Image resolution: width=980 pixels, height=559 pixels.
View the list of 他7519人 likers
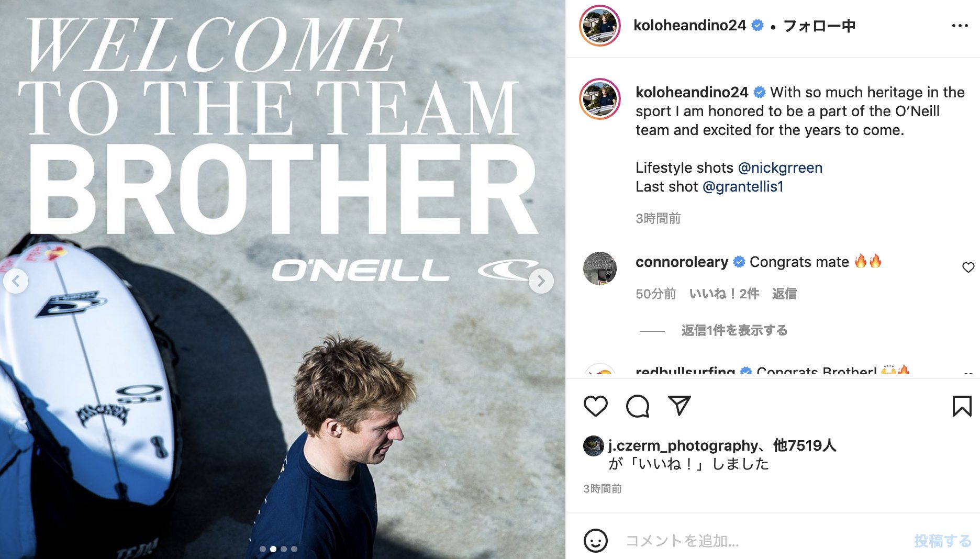(804, 445)
